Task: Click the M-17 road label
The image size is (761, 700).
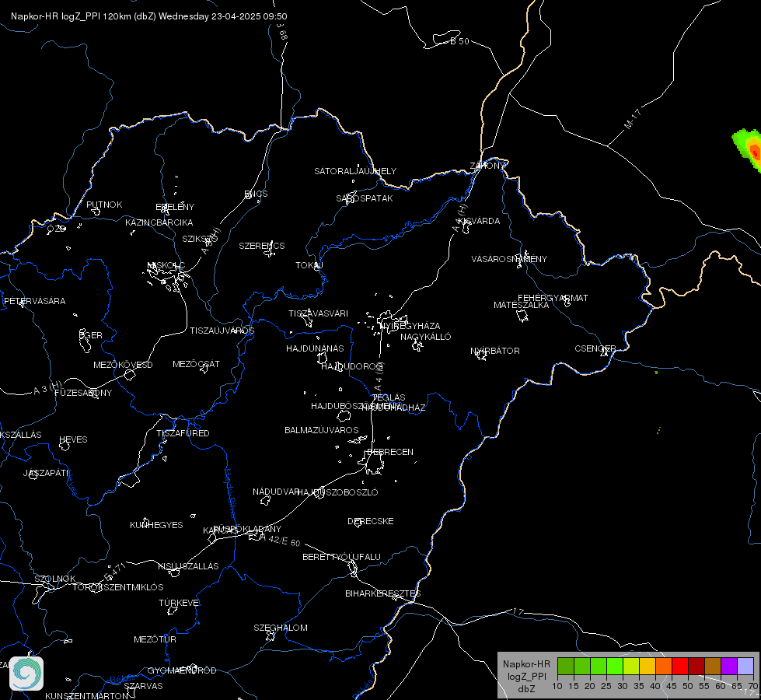Action: tap(633, 119)
